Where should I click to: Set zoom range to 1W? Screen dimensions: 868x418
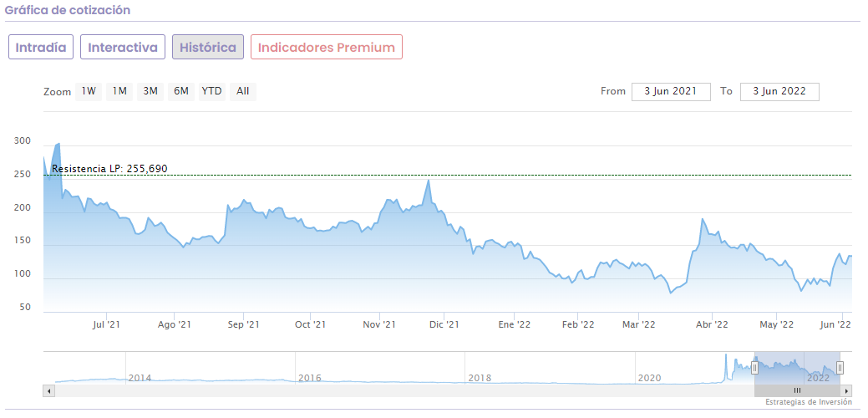(x=89, y=91)
